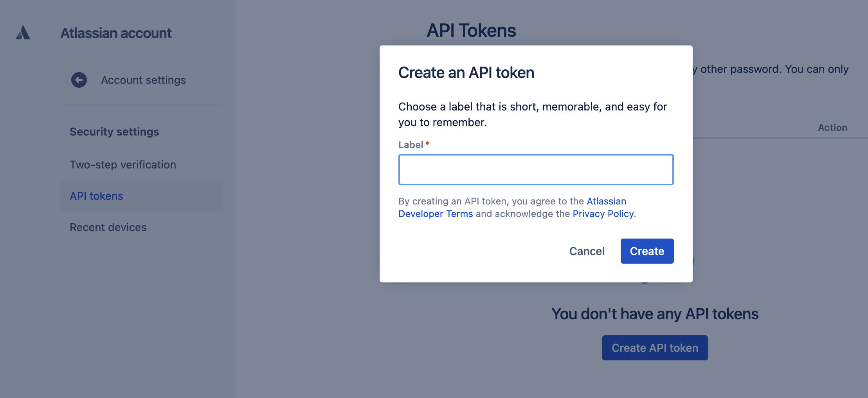Open the Atlassian Developer Terms link
This screenshot has height=398, width=868.
pyautogui.click(x=512, y=207)
